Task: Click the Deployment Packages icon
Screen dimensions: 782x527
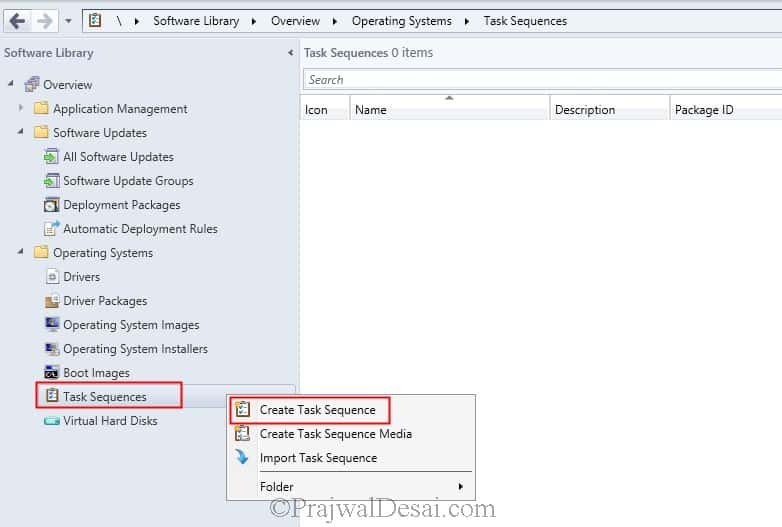Action: tap(51, 204)
